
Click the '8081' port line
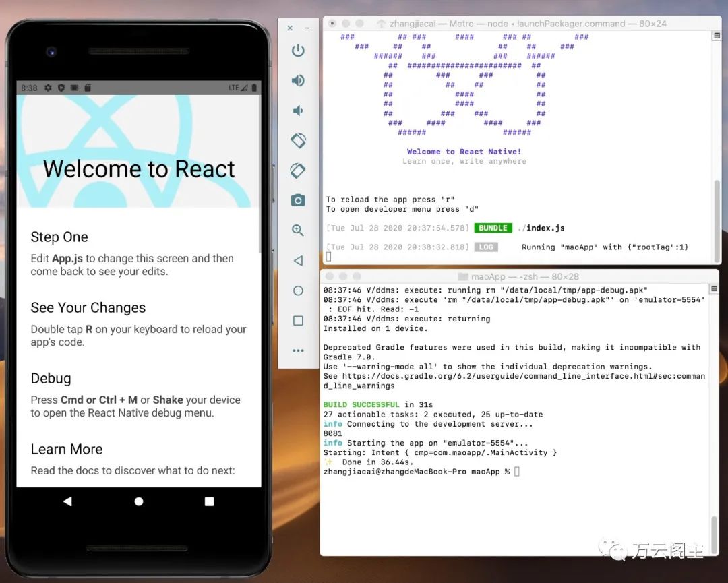[332, 433]
